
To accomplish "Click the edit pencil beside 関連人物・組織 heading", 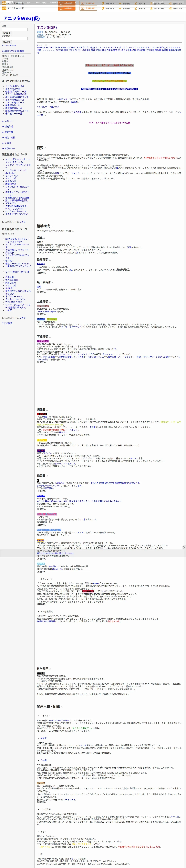I will (x=61, y=707).
